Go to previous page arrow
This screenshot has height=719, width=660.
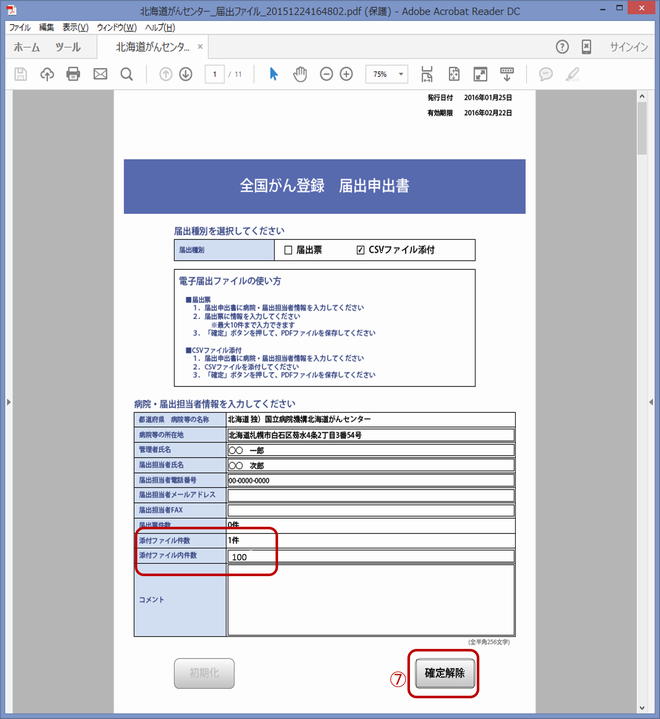point(166,74)
